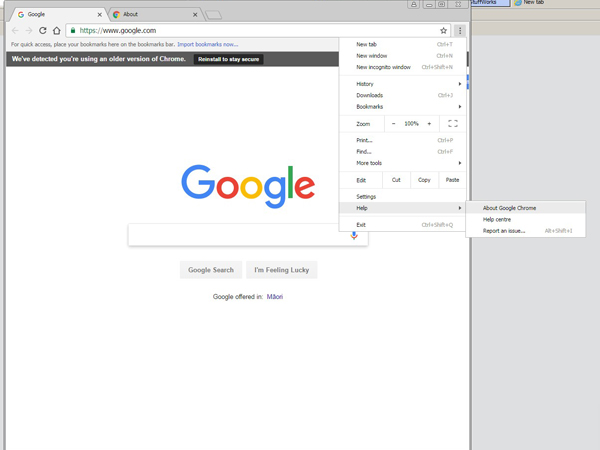Choose Find... in the menu

click(402, 152)
